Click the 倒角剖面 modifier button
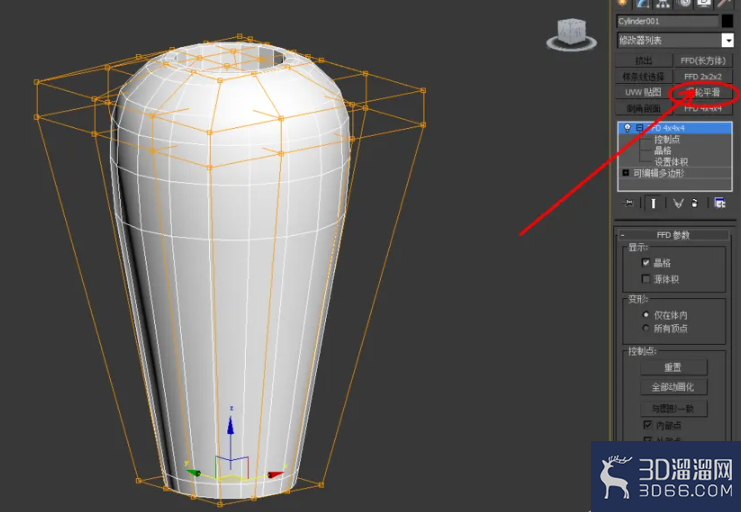This screenshot has height=512, width=741. point(644,108)
